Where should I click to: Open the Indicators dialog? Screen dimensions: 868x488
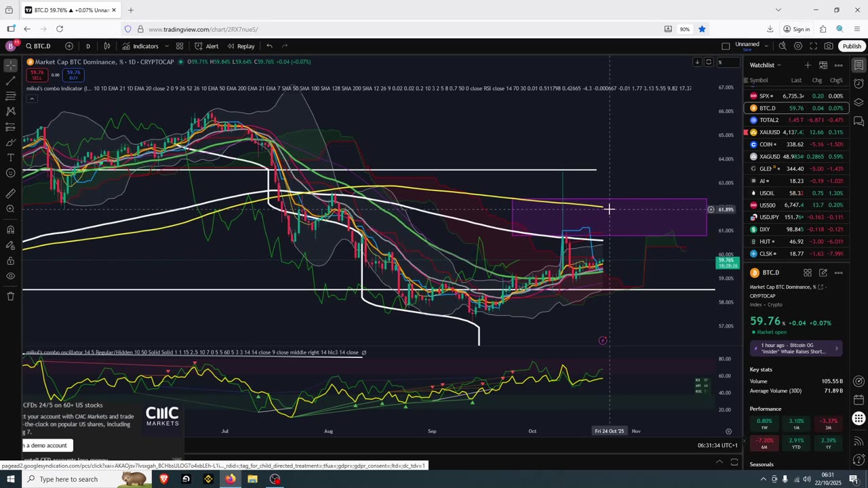(x=140, y=46)
